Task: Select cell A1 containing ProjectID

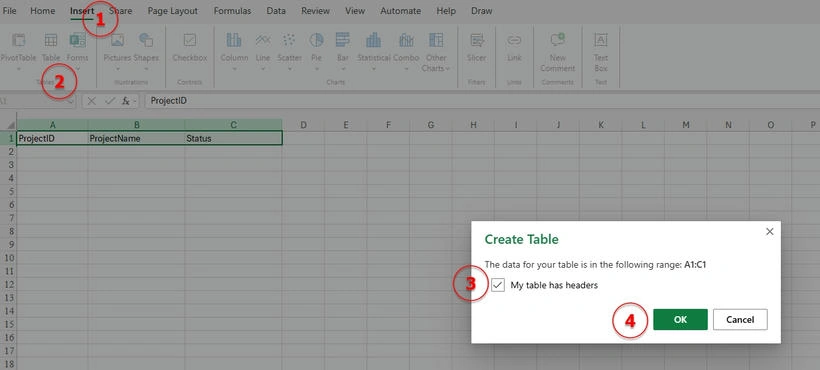Action: point(52,138)
